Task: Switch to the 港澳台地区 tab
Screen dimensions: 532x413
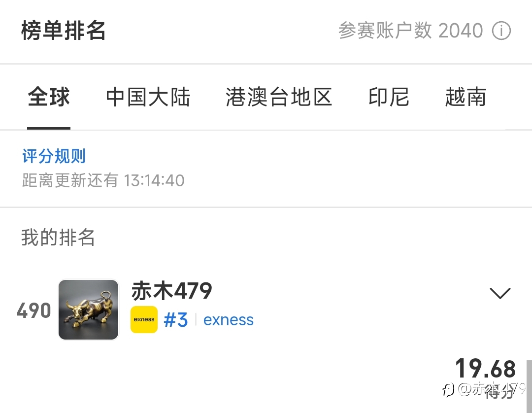Action: [279, 97]
